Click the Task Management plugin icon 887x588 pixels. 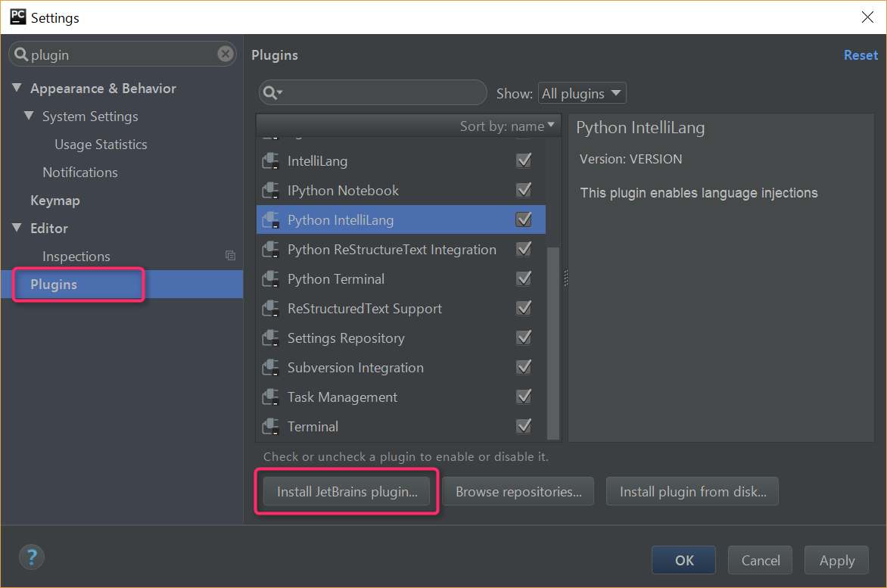[x=270, y=397]
